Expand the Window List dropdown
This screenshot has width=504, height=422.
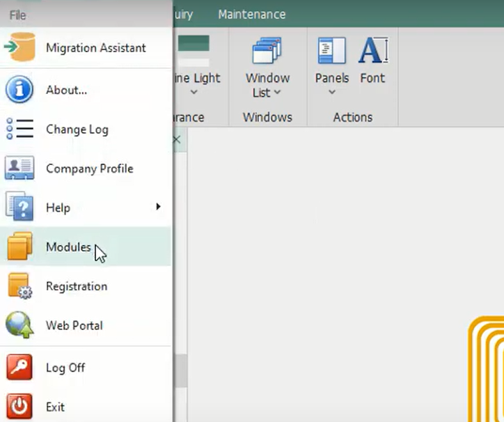coord(267,68)
